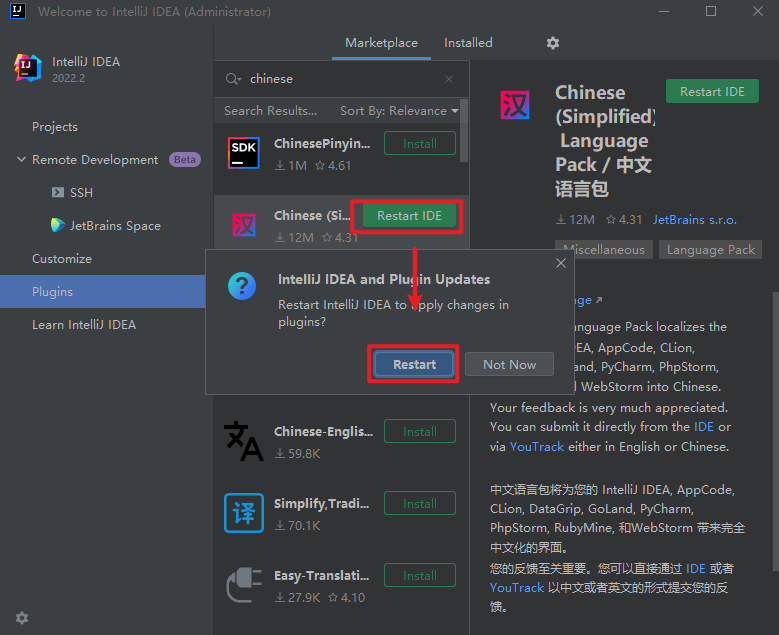Viewport: 779px width, 635px height.
Task: Click the Chinese language pack list icon
Action: [x=244, y=225]
